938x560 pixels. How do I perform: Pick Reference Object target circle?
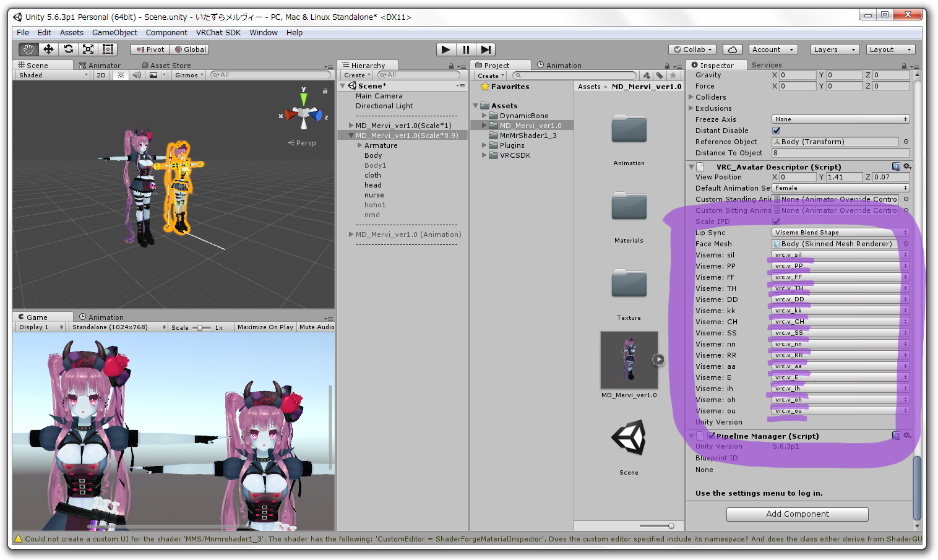[x=906, y=142]
